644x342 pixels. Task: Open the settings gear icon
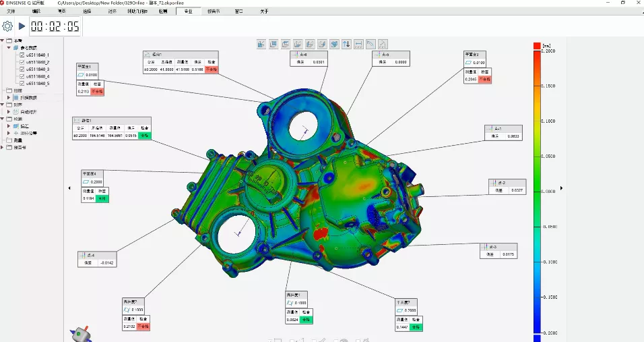tap(7, 26)
